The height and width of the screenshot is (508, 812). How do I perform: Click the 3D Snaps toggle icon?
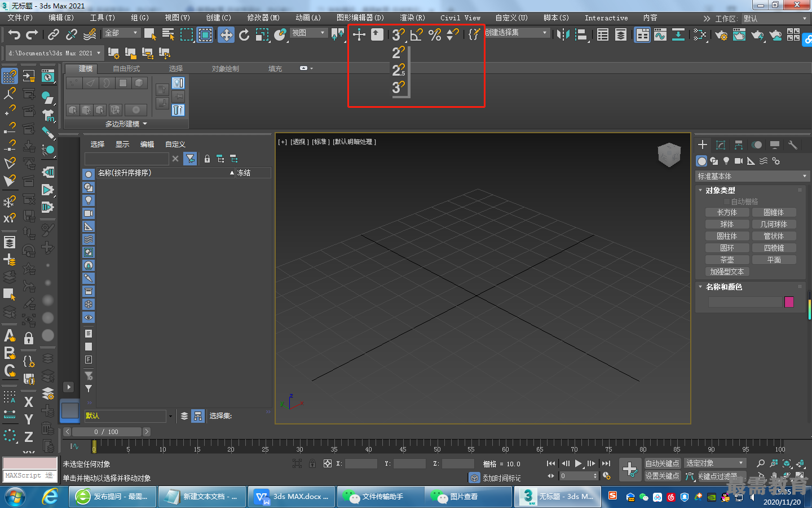(398, 34)
